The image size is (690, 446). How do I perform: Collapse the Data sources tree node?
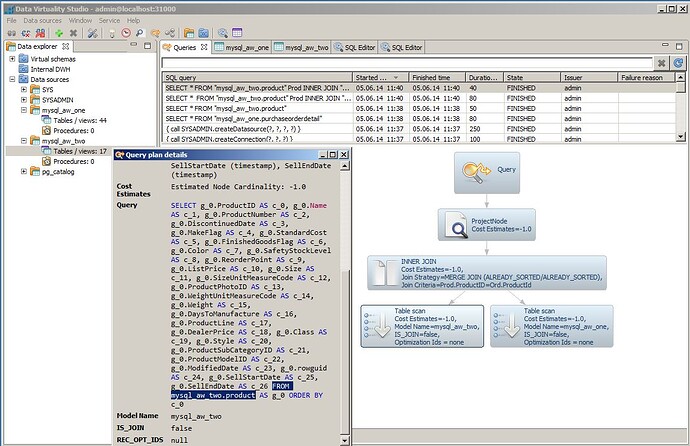click(12, 79)
